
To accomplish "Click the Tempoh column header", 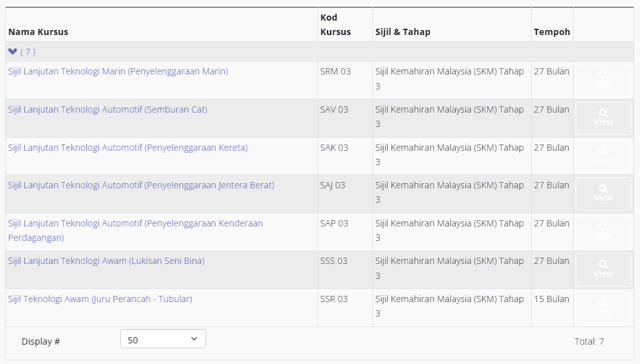I will (552, 32).
